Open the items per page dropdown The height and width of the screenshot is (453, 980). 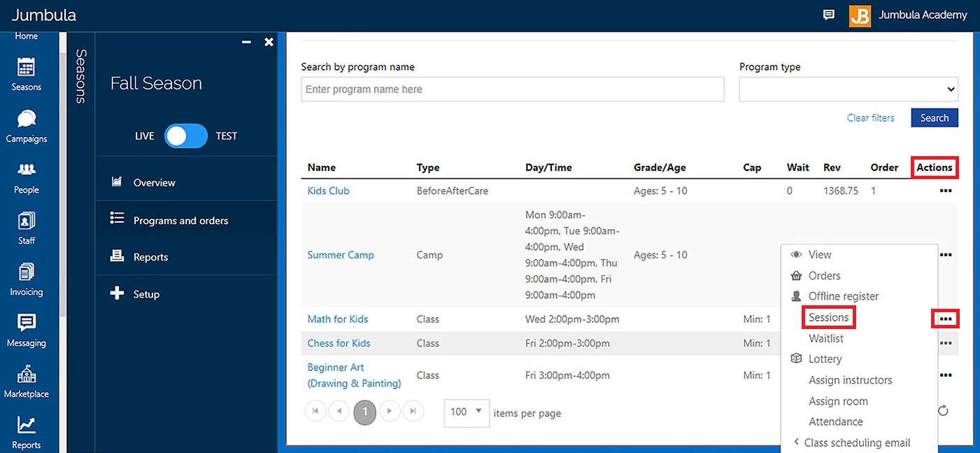[x=467, y=412]
